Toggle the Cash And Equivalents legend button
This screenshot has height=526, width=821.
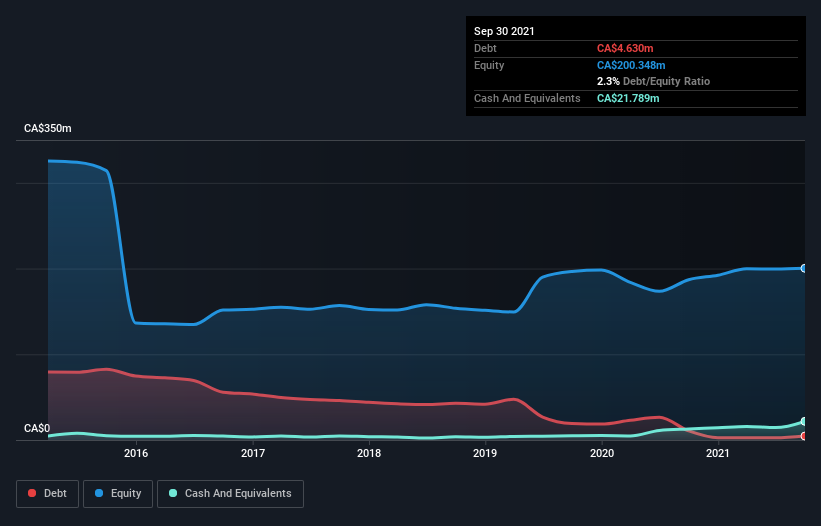[x=230, y=494]
